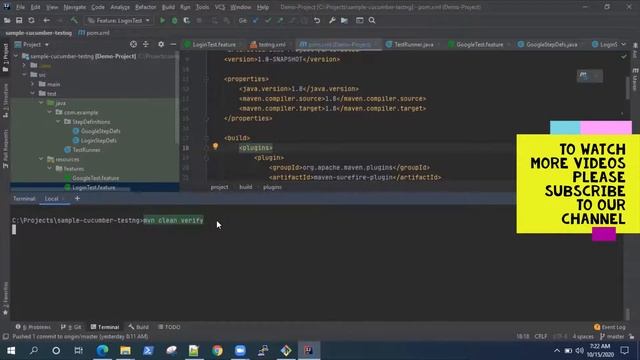Click the Maven reload floating icon in editor
This screenshot has height=360, width=640.
point(584,76)
